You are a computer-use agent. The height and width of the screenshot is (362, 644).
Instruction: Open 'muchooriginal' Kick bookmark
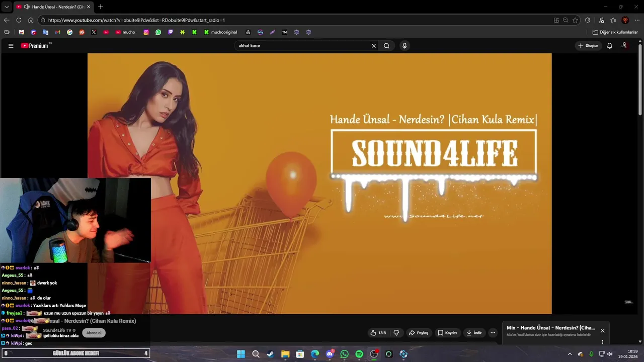(x=220, y=32)
